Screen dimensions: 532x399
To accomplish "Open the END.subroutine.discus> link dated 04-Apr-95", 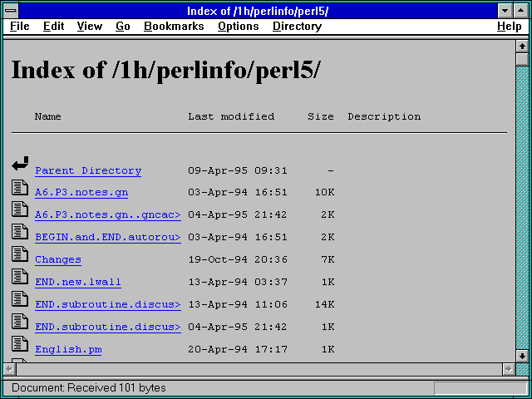I will pyautogui.click(x=108, y=327).
